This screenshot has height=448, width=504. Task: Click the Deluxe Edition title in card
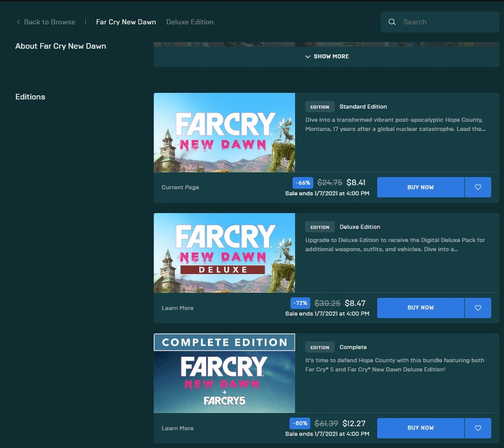click(360, 227)
